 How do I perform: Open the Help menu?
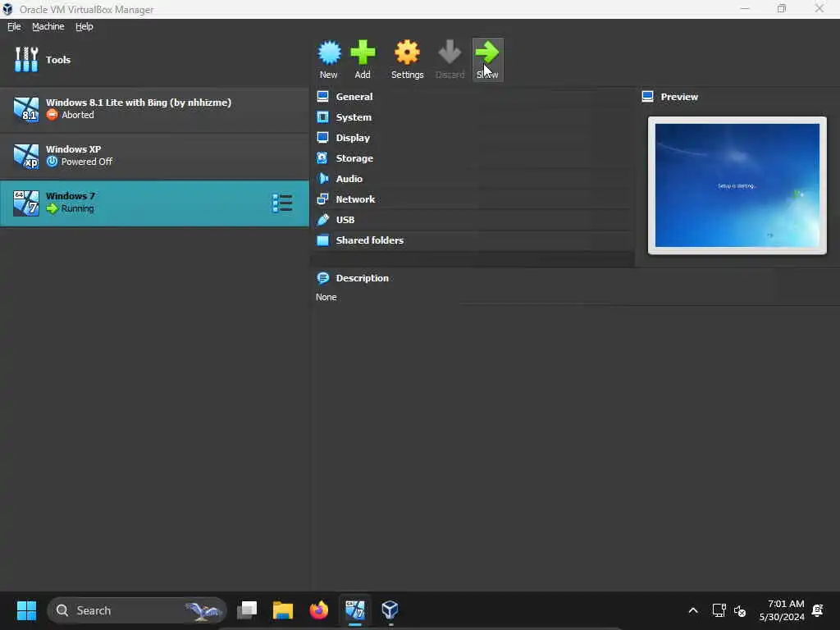84,26
